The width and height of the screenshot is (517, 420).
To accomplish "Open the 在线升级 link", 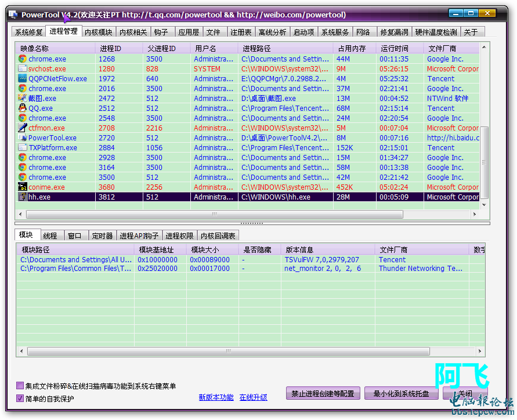I will click(253, 397).
